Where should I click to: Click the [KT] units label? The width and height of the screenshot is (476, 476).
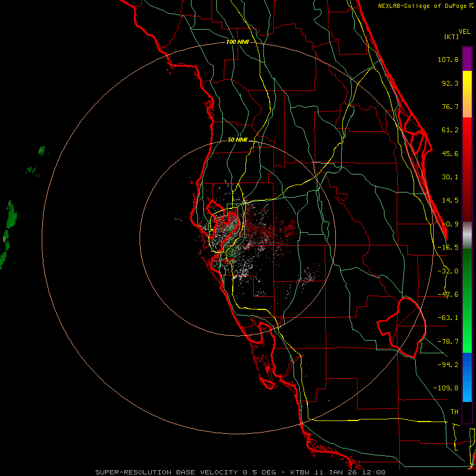(x=451, y=36)
